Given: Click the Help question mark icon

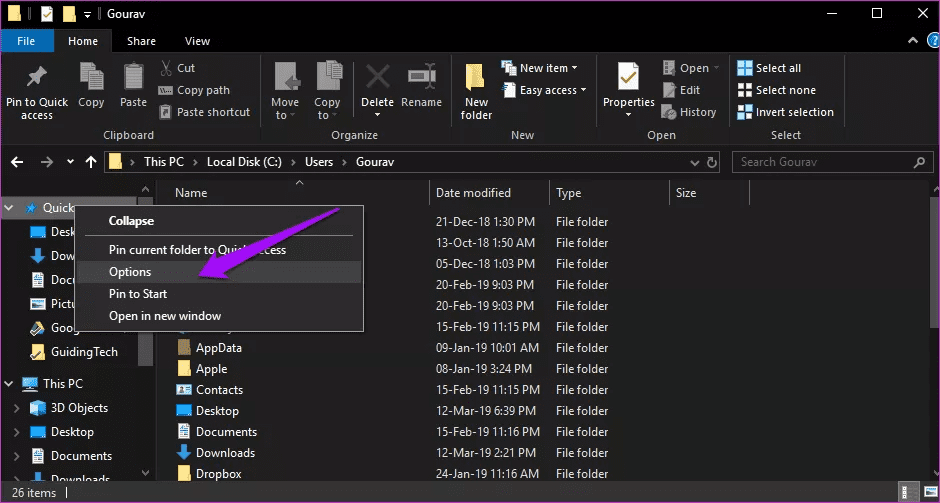Looking at the screenshot, I should click(x=933, y=41).
